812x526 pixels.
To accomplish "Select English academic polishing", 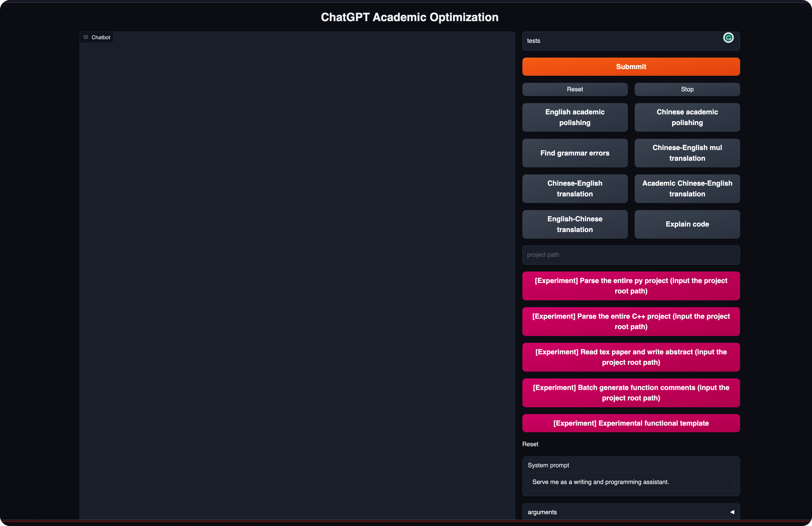I will [x=575, y=117].
